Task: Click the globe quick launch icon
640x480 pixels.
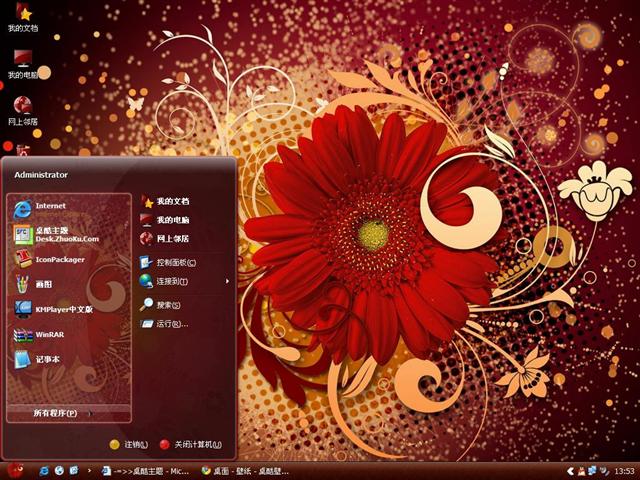Action: (59, 471)
